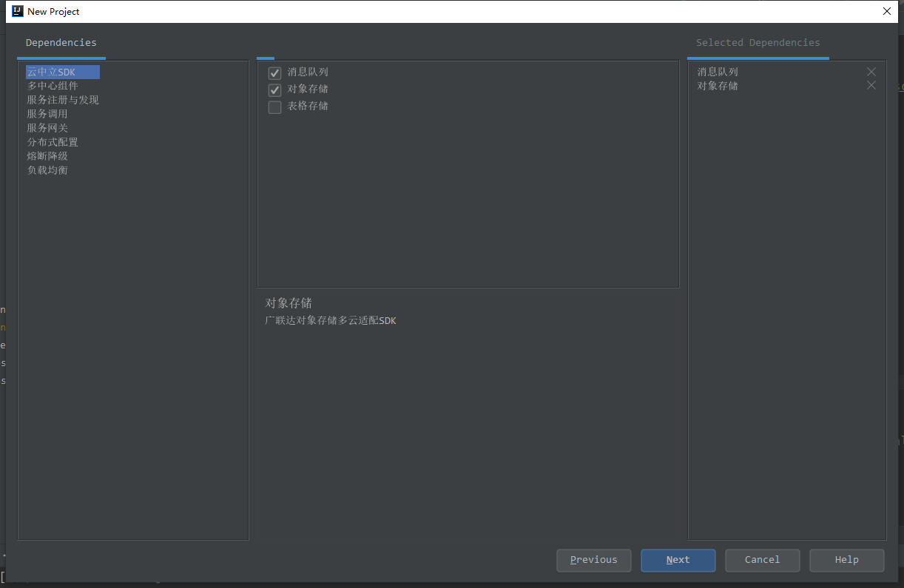This screenshot has width=904, height=588.
Task: Open 服务注册与发现 category
Action: [x=63, y=100]
